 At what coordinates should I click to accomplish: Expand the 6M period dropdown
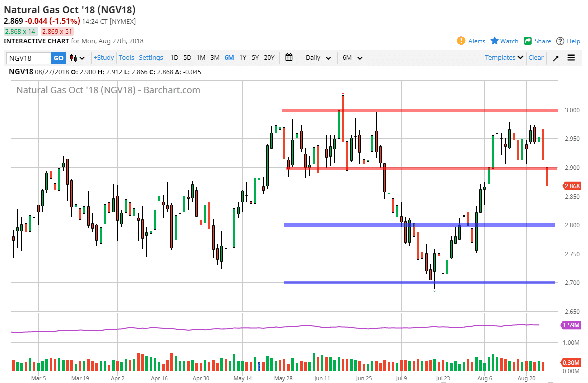352,58
